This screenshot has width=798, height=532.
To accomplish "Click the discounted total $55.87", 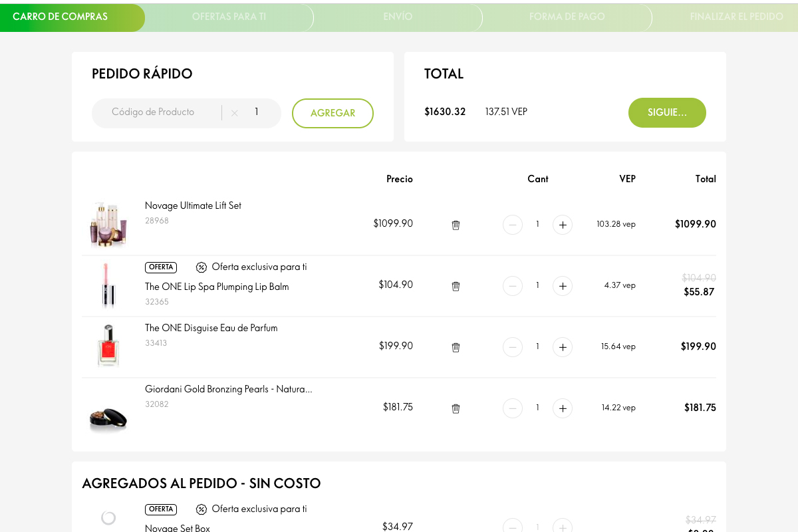I will pyautogui.click(x=699, y=292).
